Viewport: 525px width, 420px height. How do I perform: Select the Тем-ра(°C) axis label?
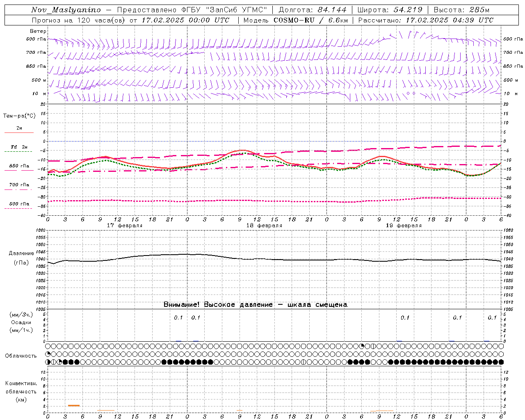click(19, 116)
